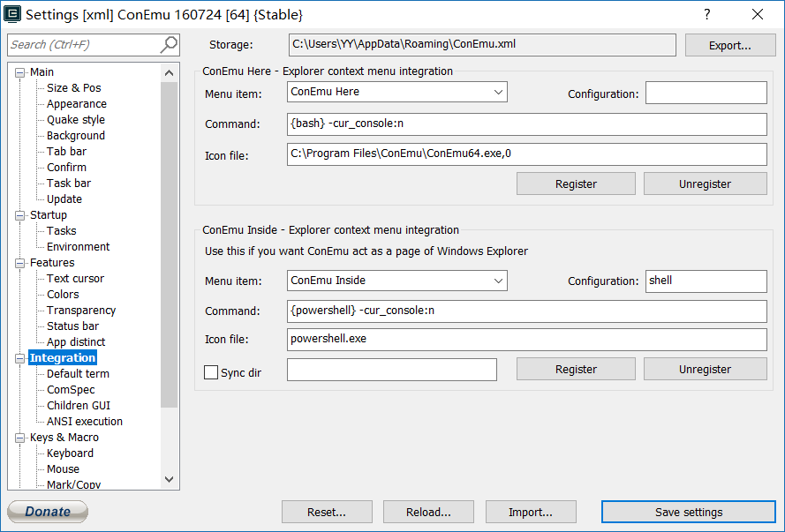
Task: Click the Import... button
Action: click(x=531, y=512)
